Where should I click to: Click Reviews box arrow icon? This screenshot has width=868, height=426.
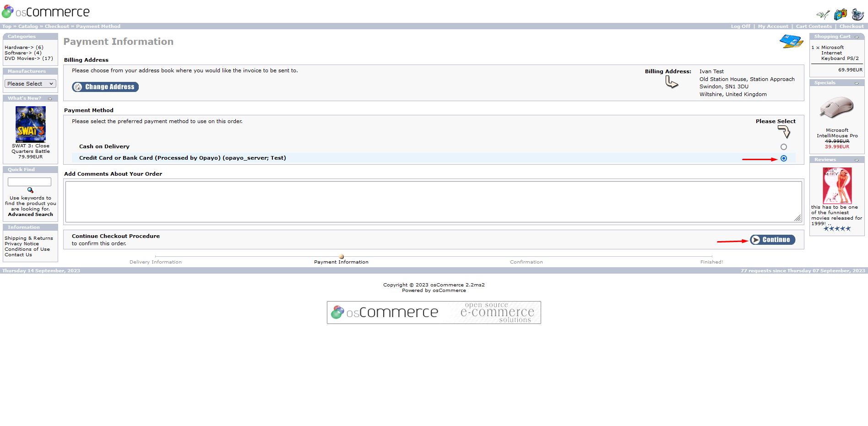tap(857, 160)
